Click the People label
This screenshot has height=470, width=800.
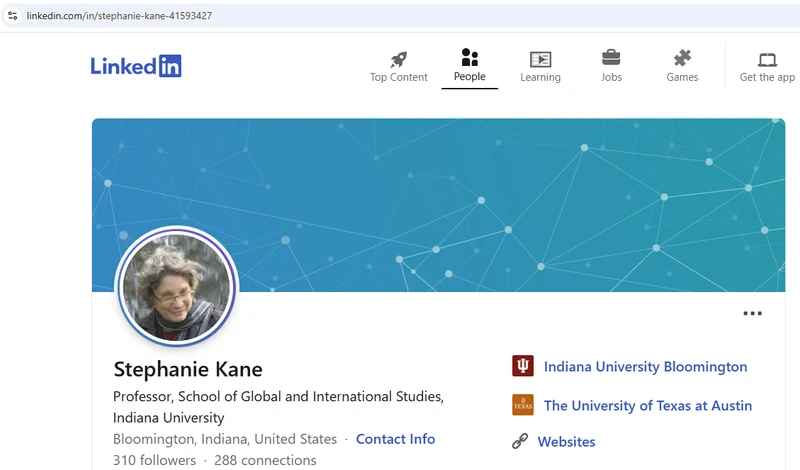click(469, 77)
